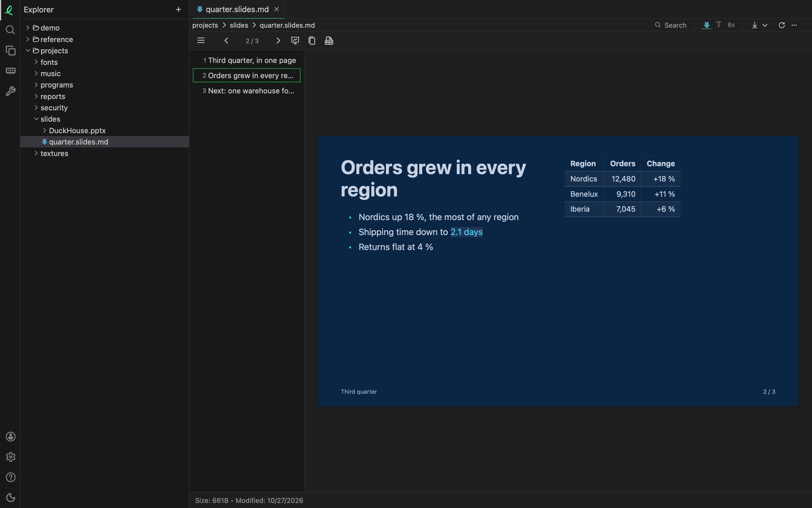Export slides to PDF icon

tap(329, 41)
